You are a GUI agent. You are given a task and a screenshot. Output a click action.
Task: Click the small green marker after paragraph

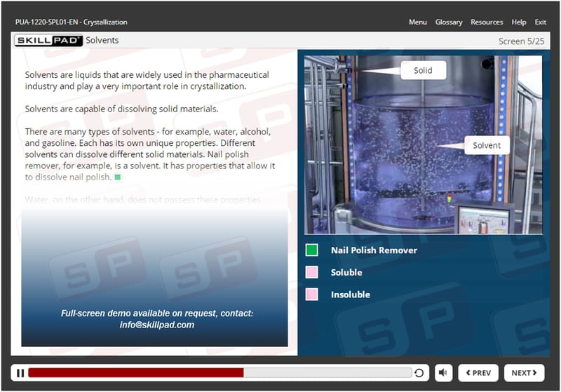coord(117,177)
